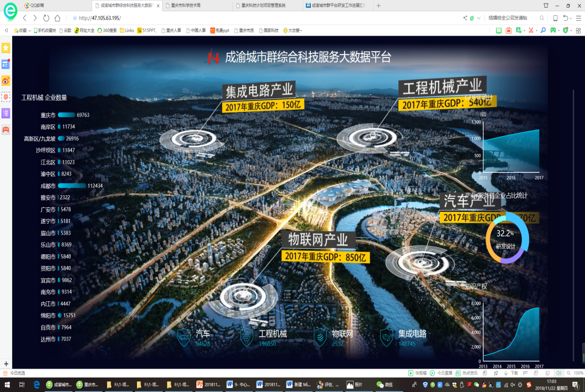Open the 网址大全 bookmark link
Screen dimensions: 585x392
click(84, 31)
